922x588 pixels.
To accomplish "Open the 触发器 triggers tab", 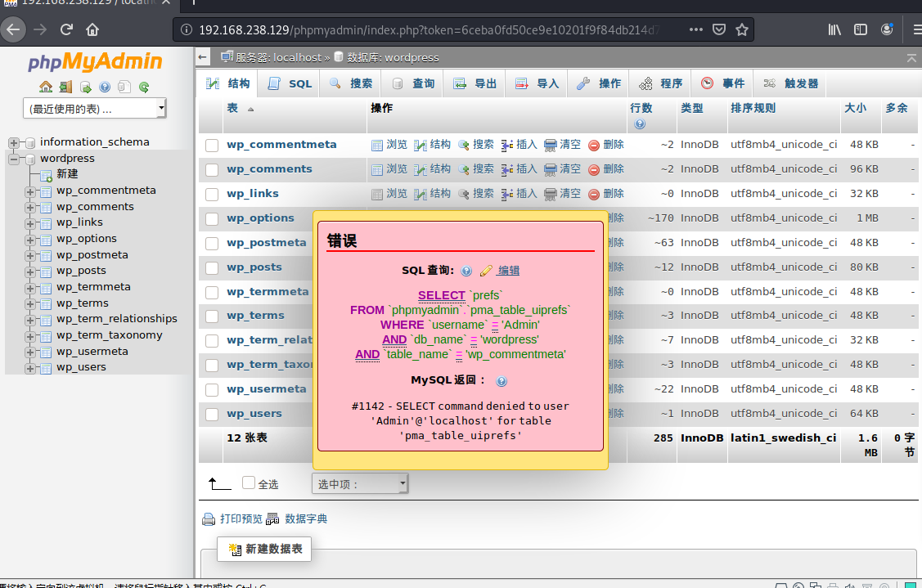I will 791,83.
